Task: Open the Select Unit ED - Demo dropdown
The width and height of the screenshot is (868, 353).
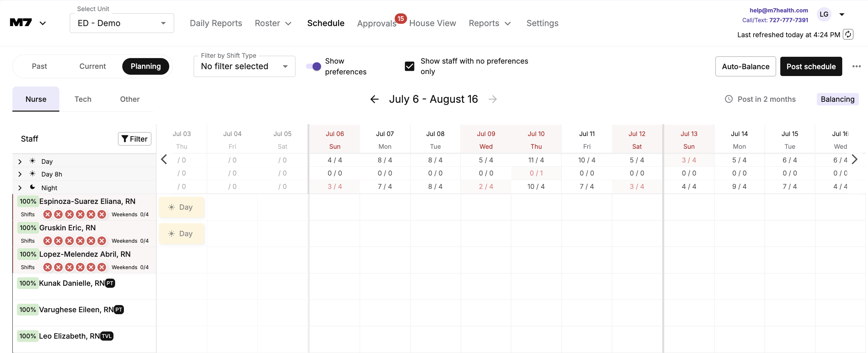Action: pos(122,23)
